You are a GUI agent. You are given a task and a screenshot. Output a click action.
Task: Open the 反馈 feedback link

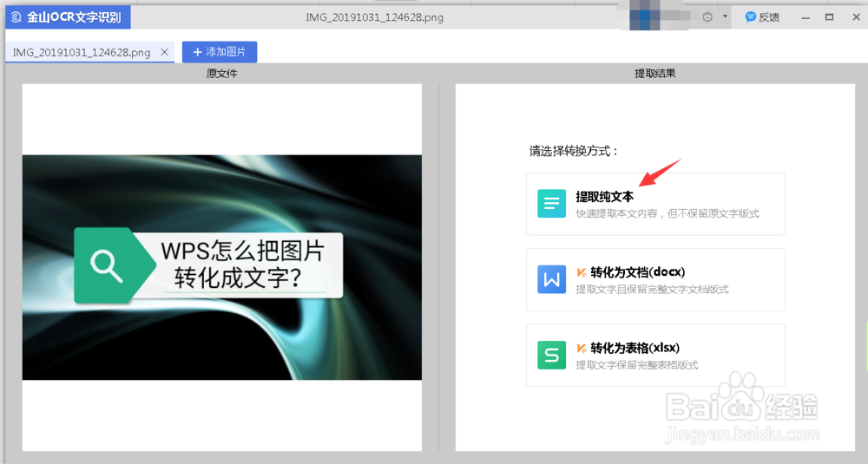(x=763, y=17)
